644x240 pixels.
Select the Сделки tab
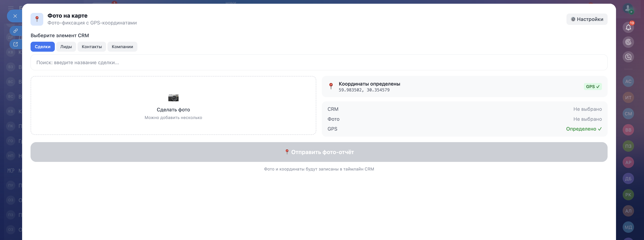pos(42,47)
